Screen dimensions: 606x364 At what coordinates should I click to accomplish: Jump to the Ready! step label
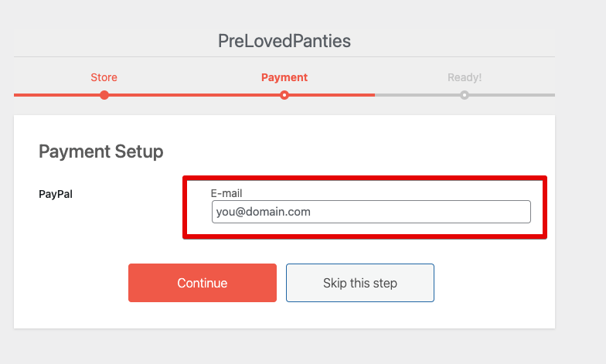(x=464, y=77)
